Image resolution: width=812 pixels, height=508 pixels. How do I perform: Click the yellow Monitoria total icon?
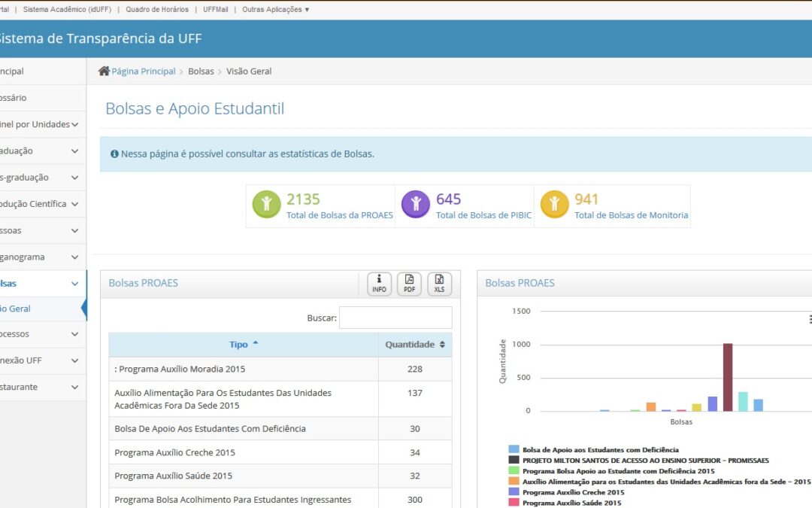(554, 205)
